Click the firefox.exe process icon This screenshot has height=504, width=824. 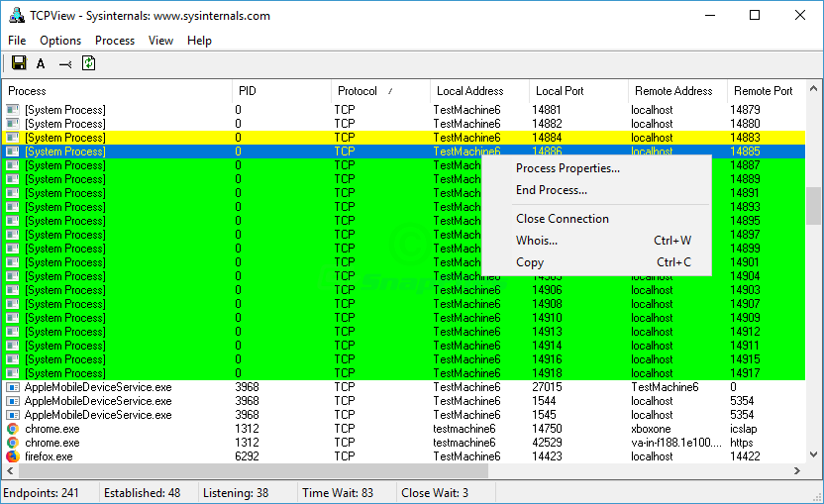click(x=13, y=456)
